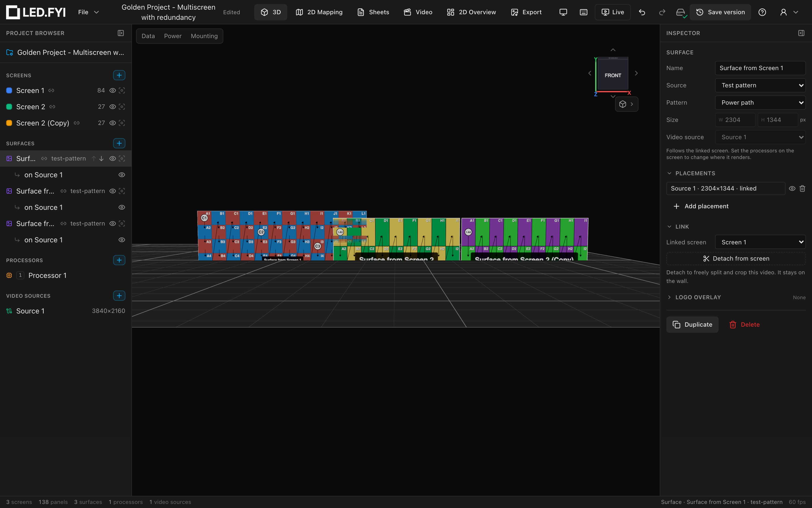
Task: Add a new processor with plus icon
Action: tap(119, 260)
